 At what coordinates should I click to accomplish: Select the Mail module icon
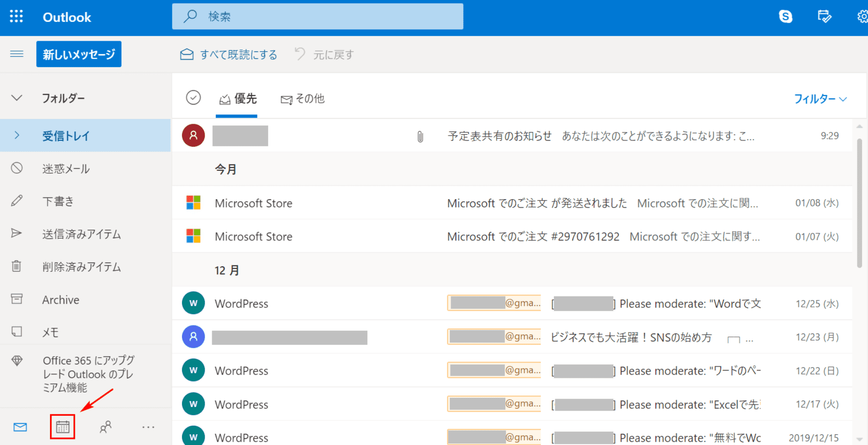click(x=20, y=427)
